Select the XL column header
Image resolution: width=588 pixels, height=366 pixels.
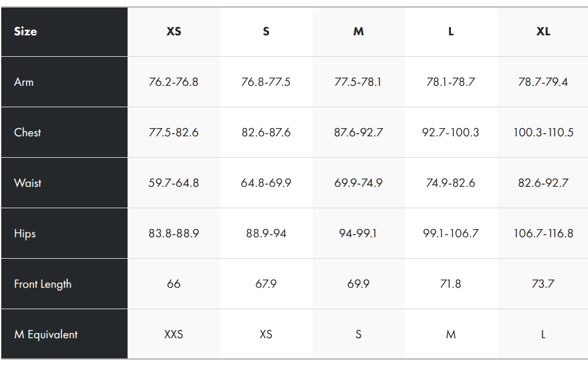pos(543,32)
